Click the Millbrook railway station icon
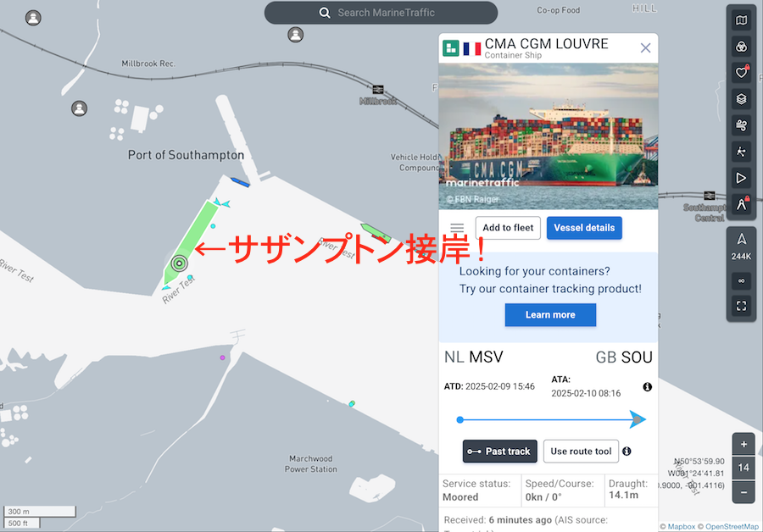The width and height of the screenshot is (763, 532). (x=378, y=90)
